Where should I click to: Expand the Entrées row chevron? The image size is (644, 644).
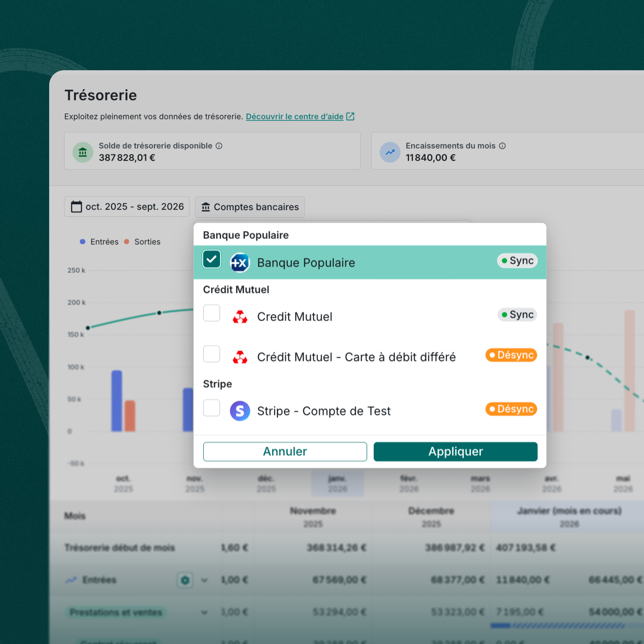point(205,580)
